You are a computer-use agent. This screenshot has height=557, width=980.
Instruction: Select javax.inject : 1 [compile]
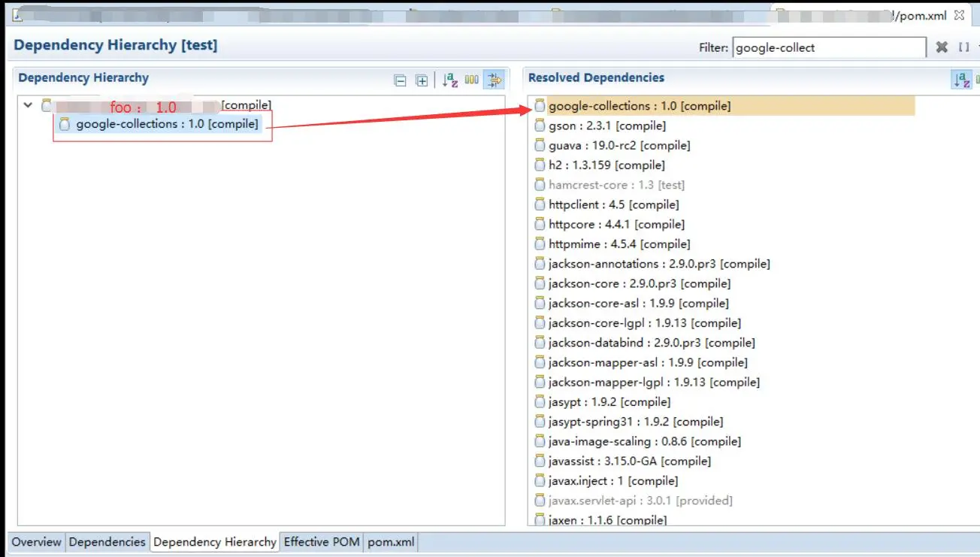(x=613, y=480)
